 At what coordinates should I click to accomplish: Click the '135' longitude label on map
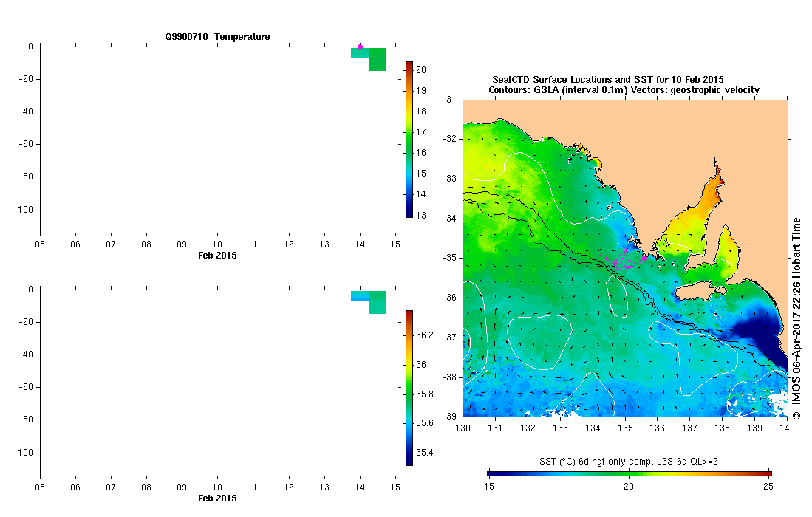(625, 428)
